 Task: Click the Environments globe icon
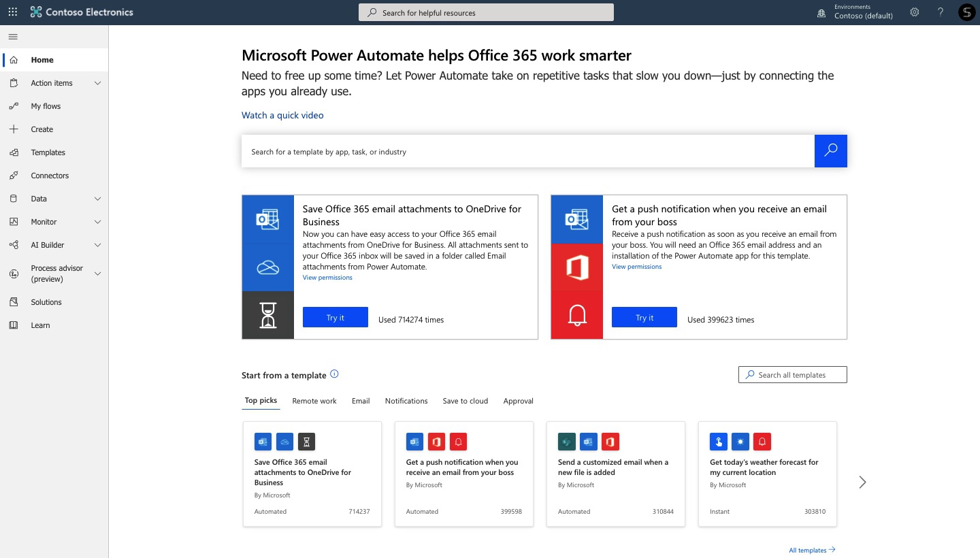821,12
